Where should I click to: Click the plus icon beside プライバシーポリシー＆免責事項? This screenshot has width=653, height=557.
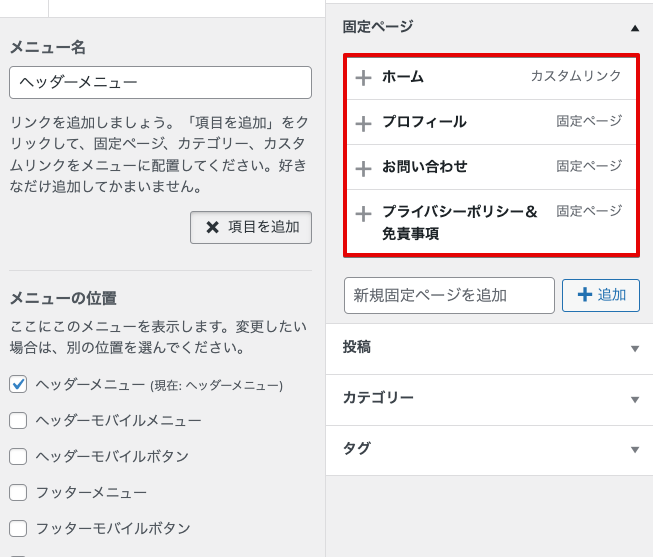pyautogui.click(x=363, y=213)
